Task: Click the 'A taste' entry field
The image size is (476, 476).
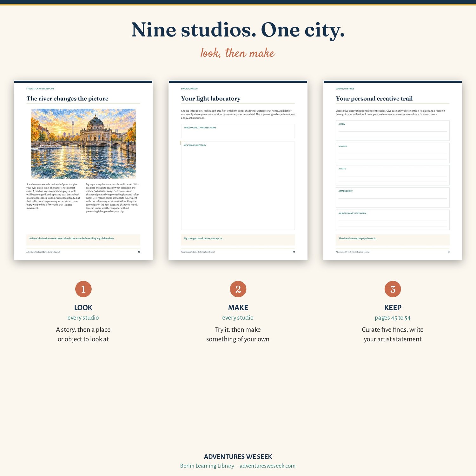Action: [x=393, y=175]
